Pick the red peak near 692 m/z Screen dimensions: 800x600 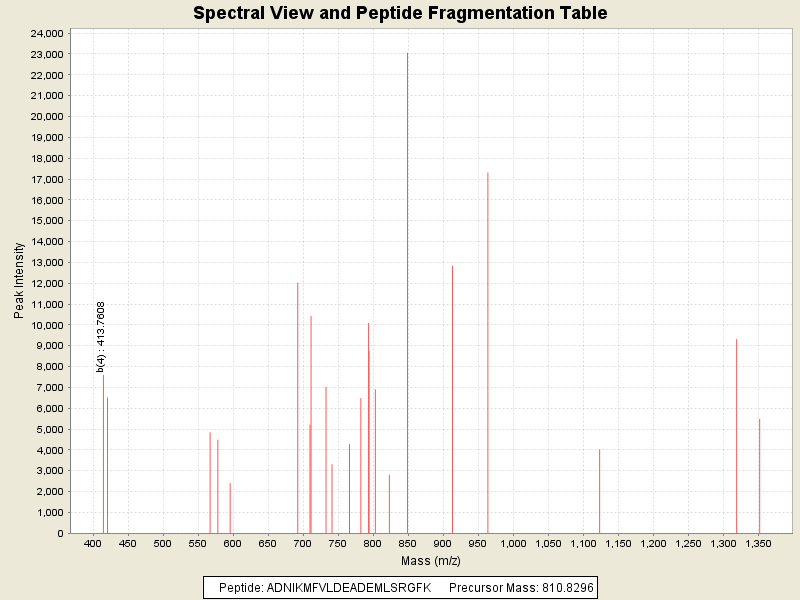(x=298, y=410)
